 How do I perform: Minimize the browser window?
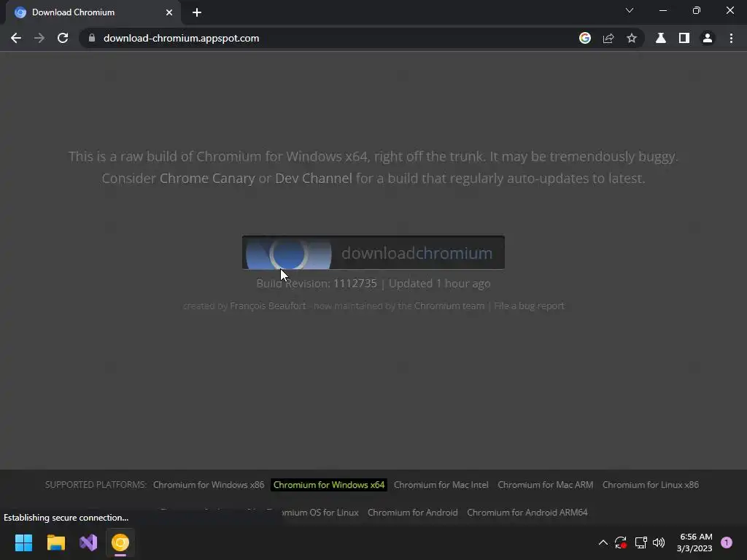(662, 10)
